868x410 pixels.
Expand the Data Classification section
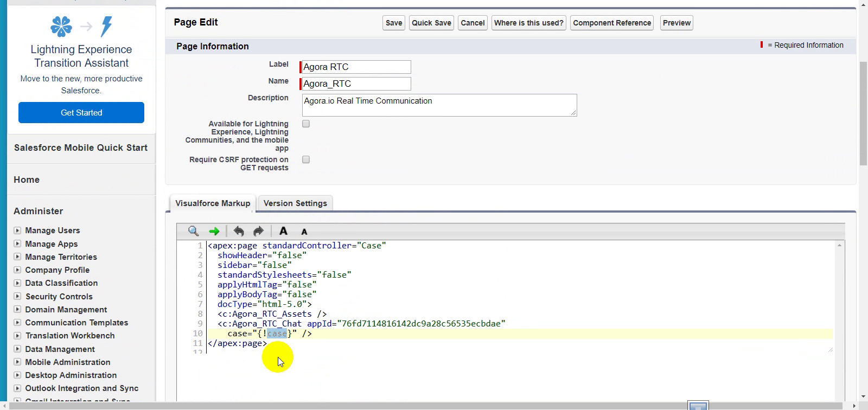(17, 283)
